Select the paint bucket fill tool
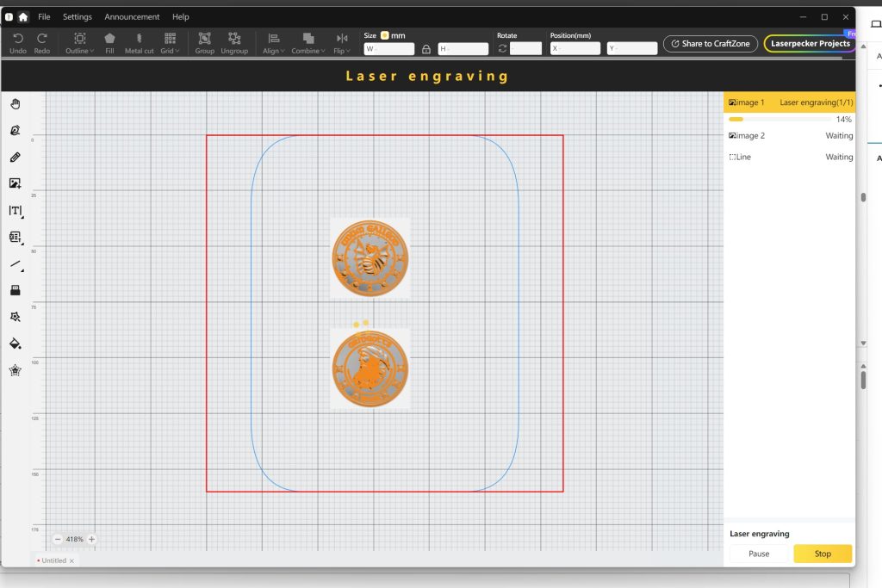 [15, 344]
